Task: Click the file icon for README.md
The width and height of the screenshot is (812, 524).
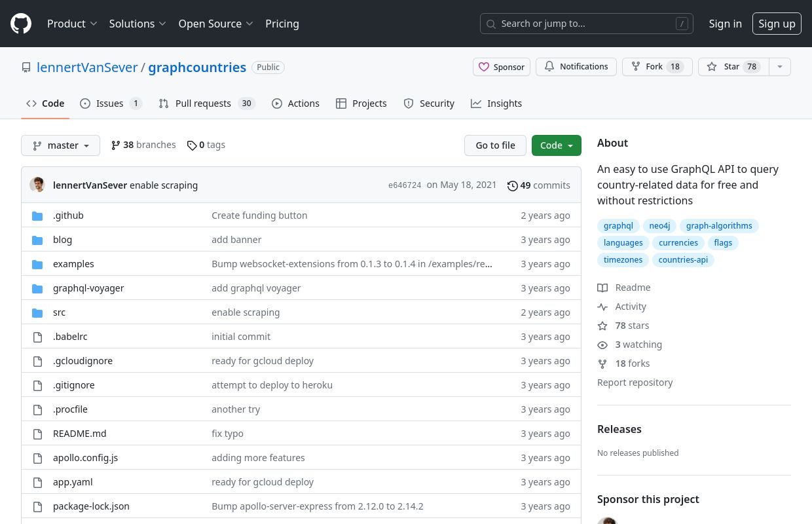Action: [37, 434]
